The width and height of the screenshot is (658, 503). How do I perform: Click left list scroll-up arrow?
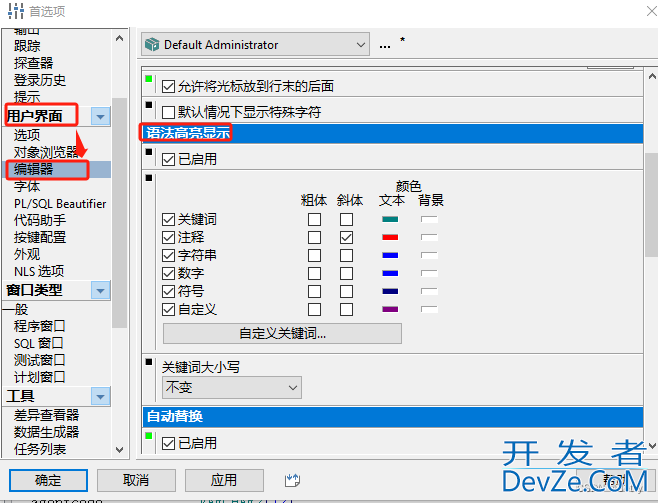pyautogui.click(x=120, y=39)
